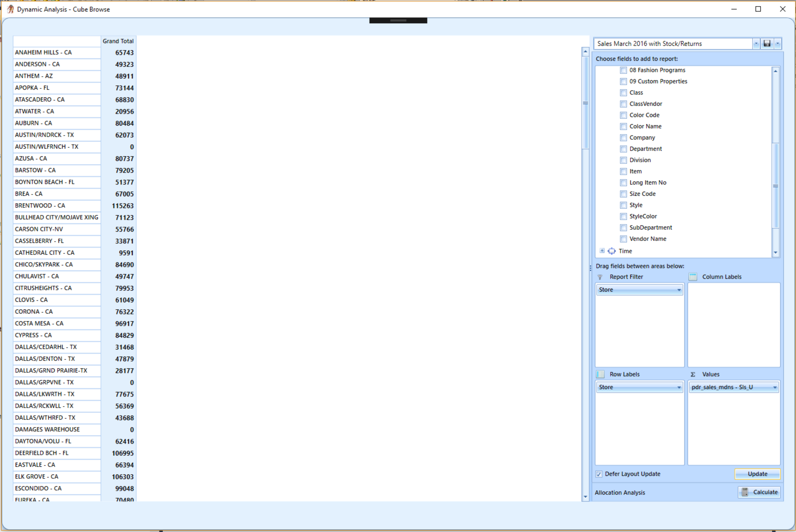Screen dimensions: 796x532
Task: Click the collapsed top panel handle bar
Action: [x=398, y=21]
